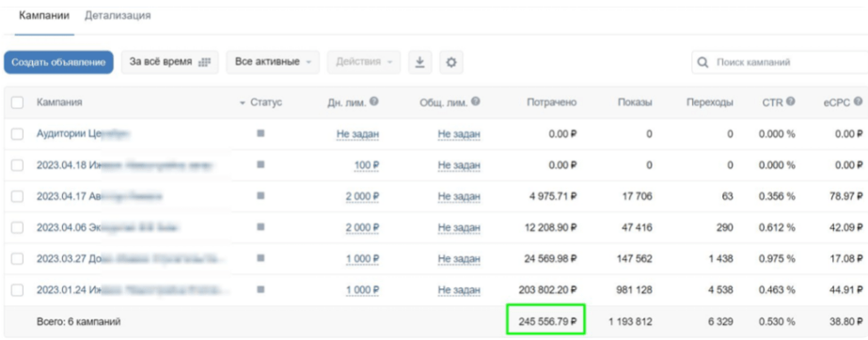Click the Переходы column header
This screenshot has width=868, height=340.
710,102
